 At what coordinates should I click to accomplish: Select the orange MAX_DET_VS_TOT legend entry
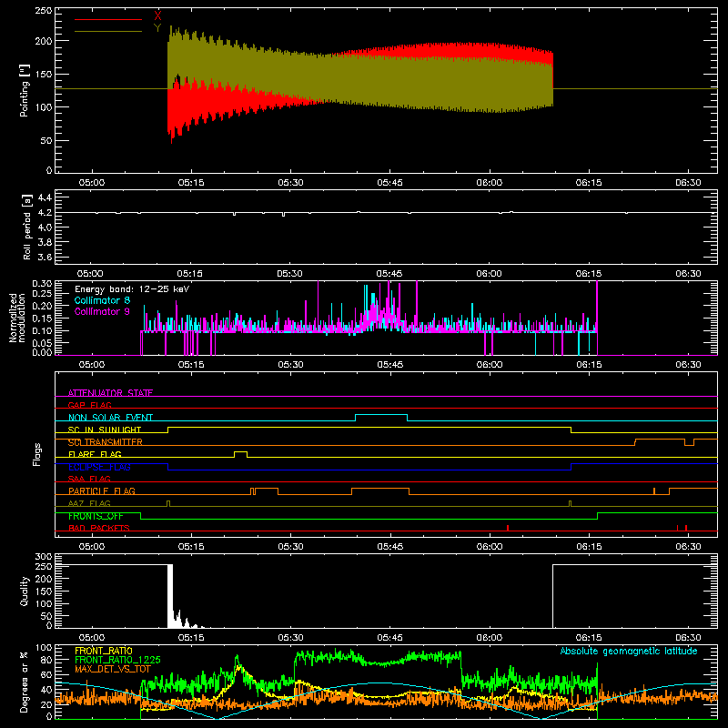click(113, 669)
